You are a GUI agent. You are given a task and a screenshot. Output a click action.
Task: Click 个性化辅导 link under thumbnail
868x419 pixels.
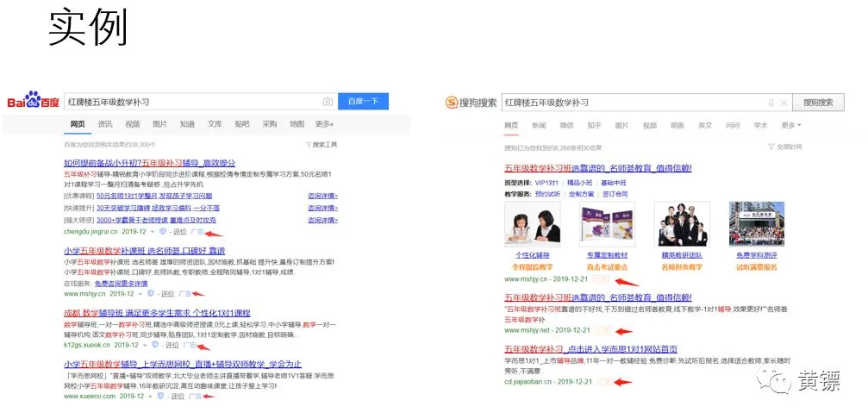533,255
